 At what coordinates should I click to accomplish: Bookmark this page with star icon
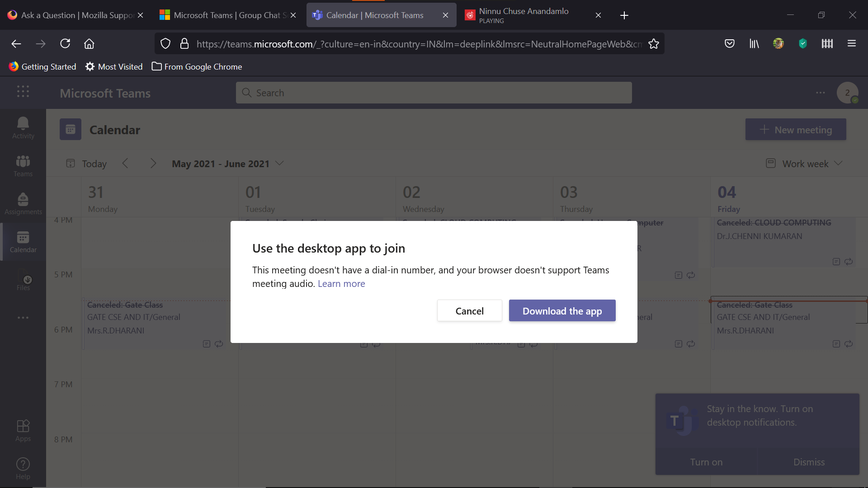[654, 43]
